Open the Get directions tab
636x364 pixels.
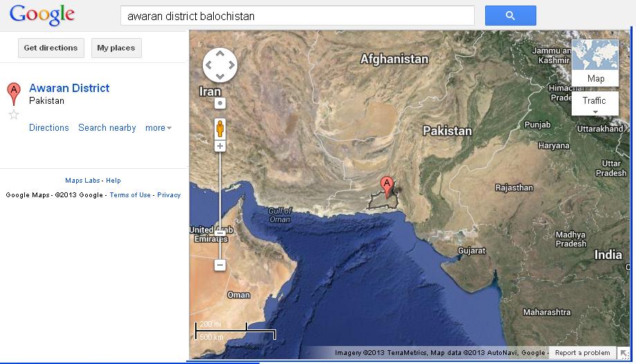pos(51,48)
